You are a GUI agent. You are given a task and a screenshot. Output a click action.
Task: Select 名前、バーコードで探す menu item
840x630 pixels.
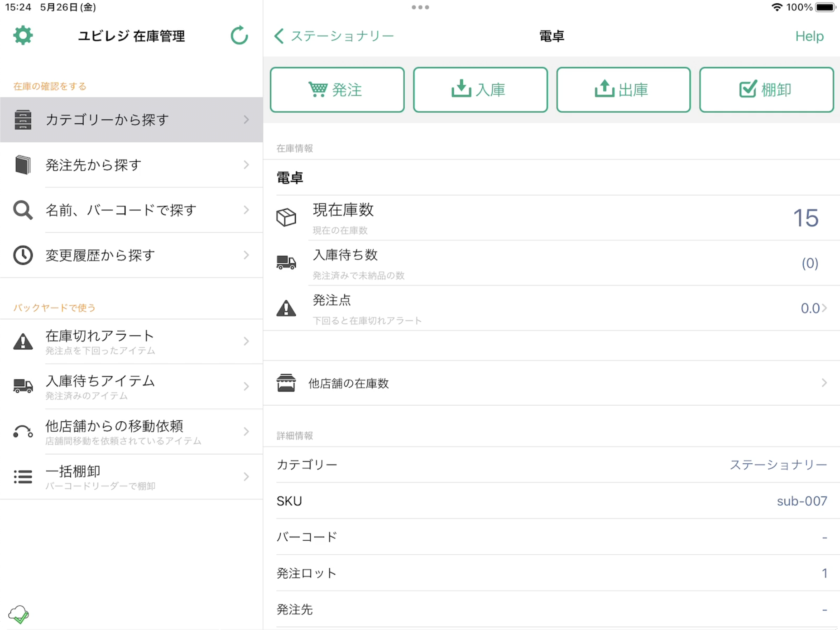[x=131, y=210]
